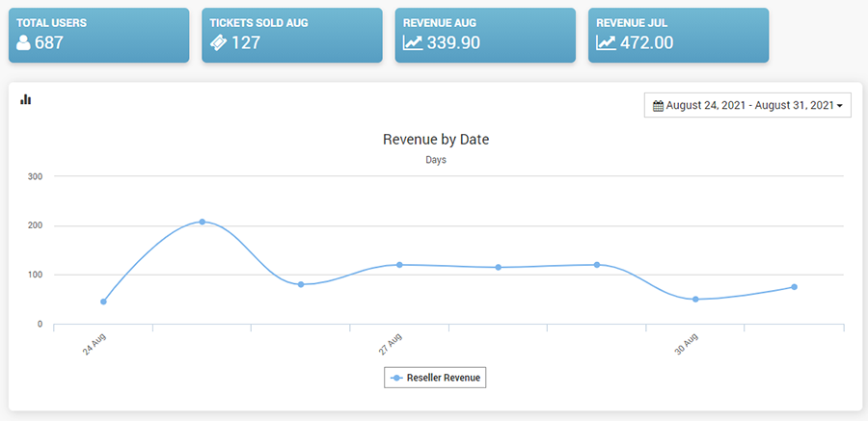This screenshot has width=868, height=421.
Task: Click the calendar icon in date range picker
Action: click(658, 105)
